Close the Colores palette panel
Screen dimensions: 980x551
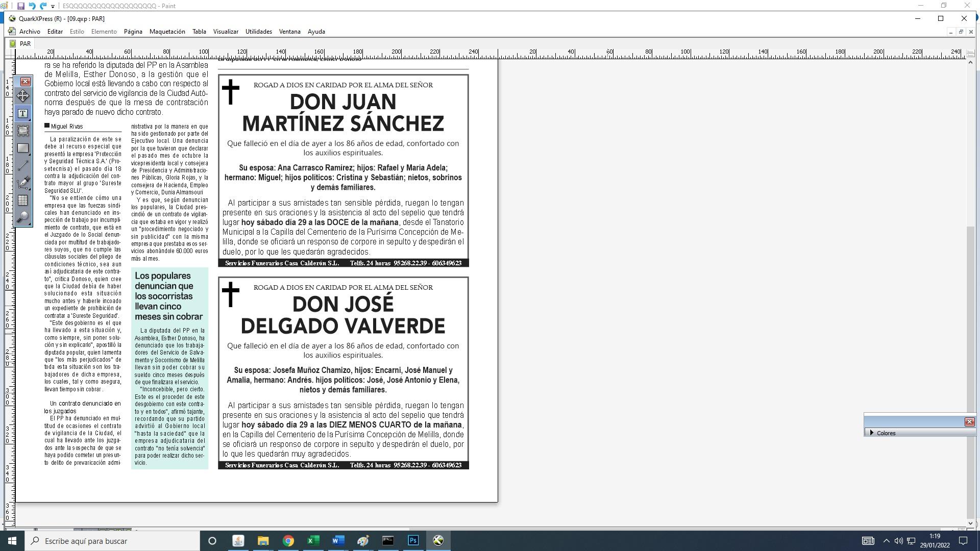(x=969, y=422)
